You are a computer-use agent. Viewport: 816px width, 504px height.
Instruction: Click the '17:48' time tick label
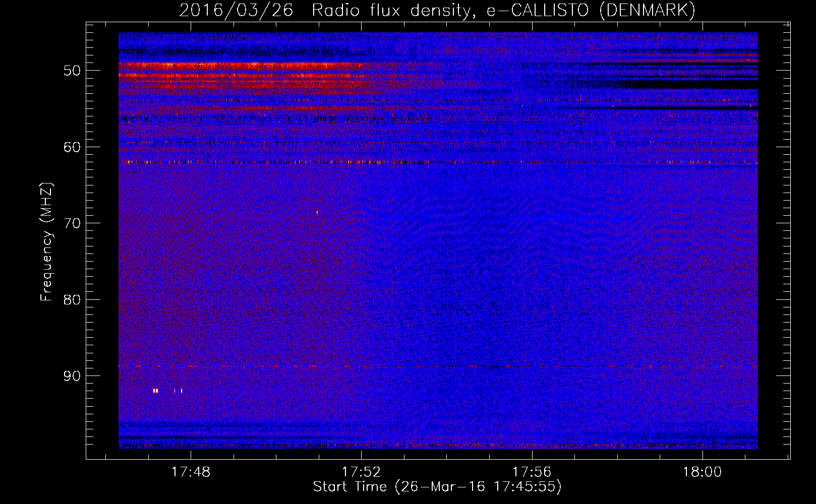(191, 472)
